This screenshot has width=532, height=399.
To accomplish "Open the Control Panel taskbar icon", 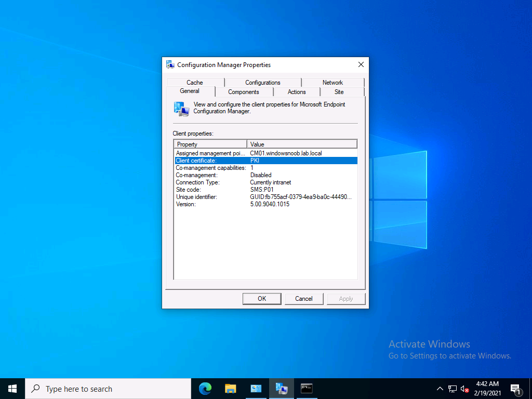I will pyautogui.click(x=256, y=389).
